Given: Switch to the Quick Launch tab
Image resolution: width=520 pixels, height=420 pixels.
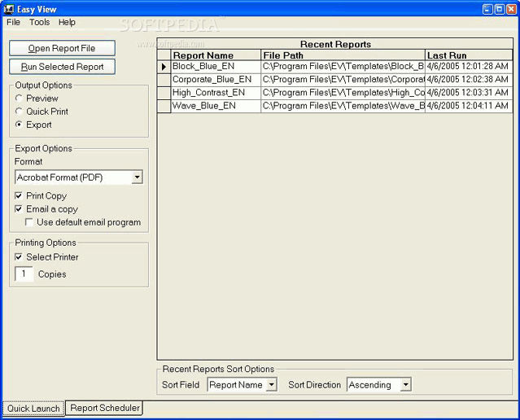Looking at the screenshot, I should coord(33,409).
